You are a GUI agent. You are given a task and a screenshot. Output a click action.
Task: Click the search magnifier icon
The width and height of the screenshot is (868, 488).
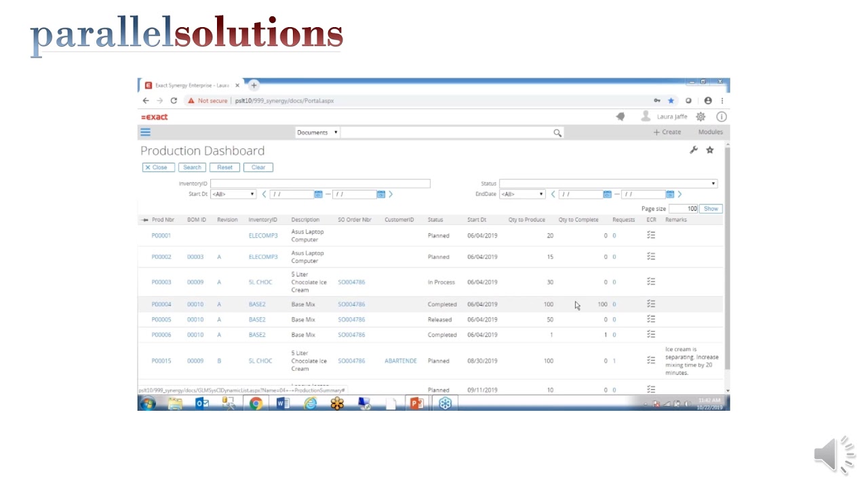(x=557, y=133)
